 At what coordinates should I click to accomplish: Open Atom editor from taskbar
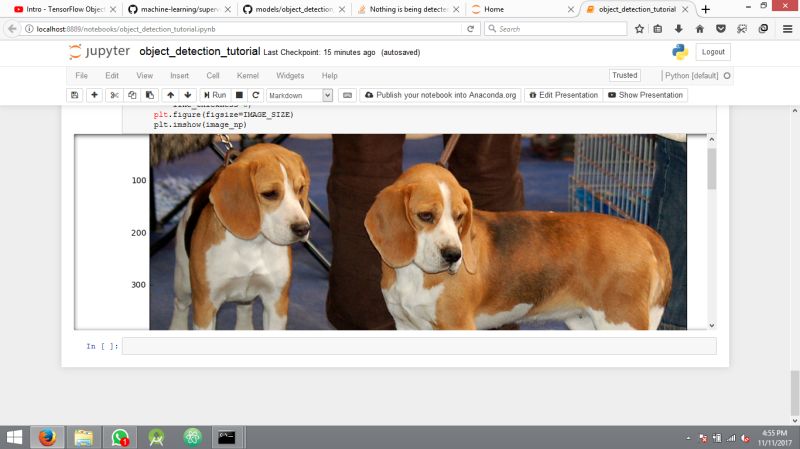pos(192,437)
